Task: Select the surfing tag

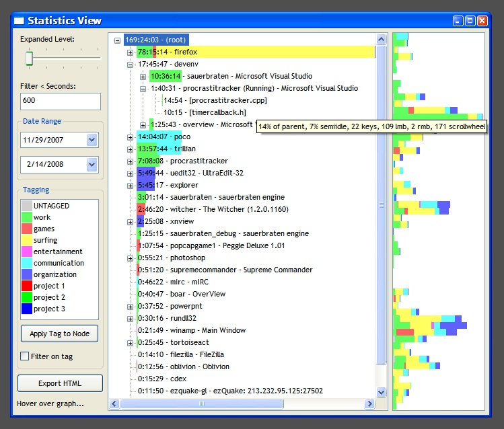Action: (45, 240)
